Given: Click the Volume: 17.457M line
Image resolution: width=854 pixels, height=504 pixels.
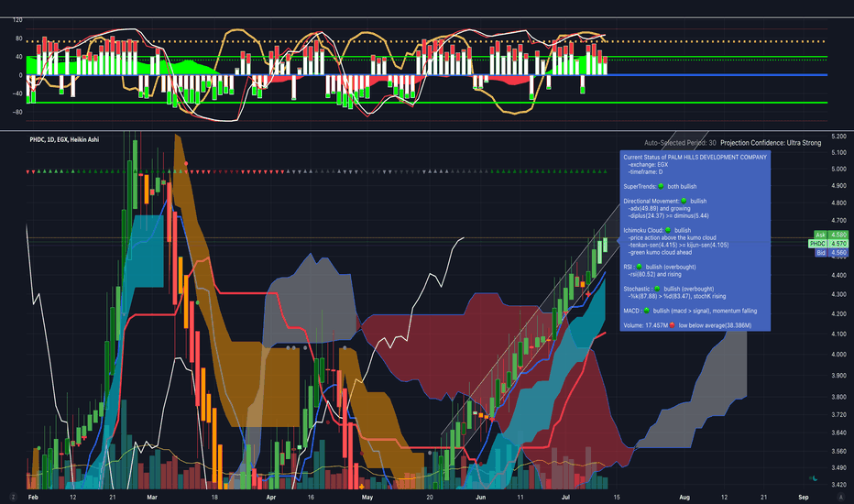Looking at the screenshot, I should pos(687,325).
